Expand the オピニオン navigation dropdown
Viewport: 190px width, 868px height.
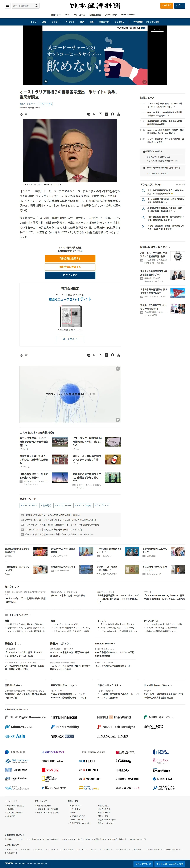[105, 22]
